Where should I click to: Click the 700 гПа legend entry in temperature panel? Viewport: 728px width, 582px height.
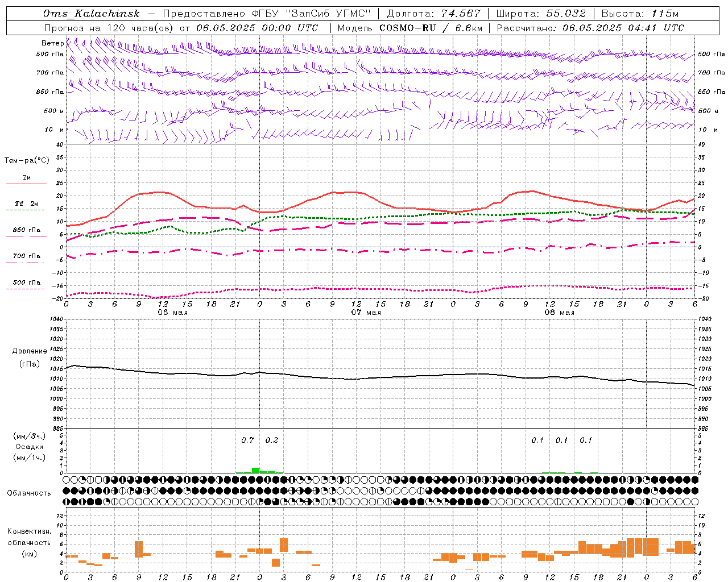(27, 256)
